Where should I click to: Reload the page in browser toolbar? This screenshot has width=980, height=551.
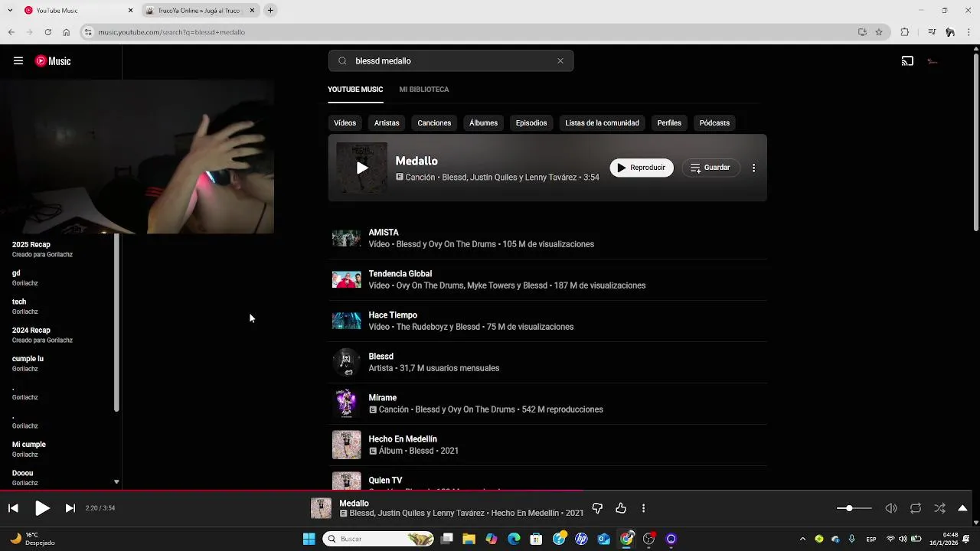tap(47, 32)
